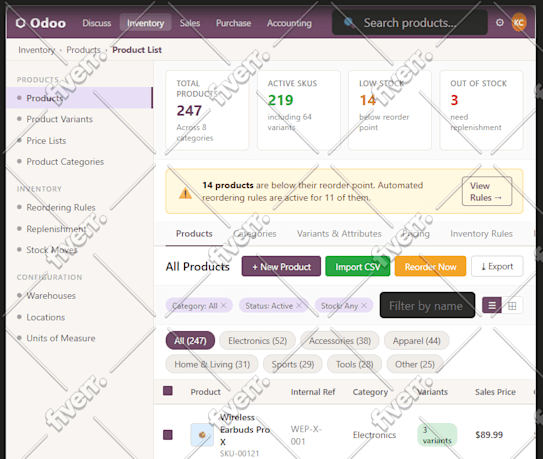Screen dimensions: 543x459
Task: Select the Accessories (38) category pill
Action: (x=340, y=341)
